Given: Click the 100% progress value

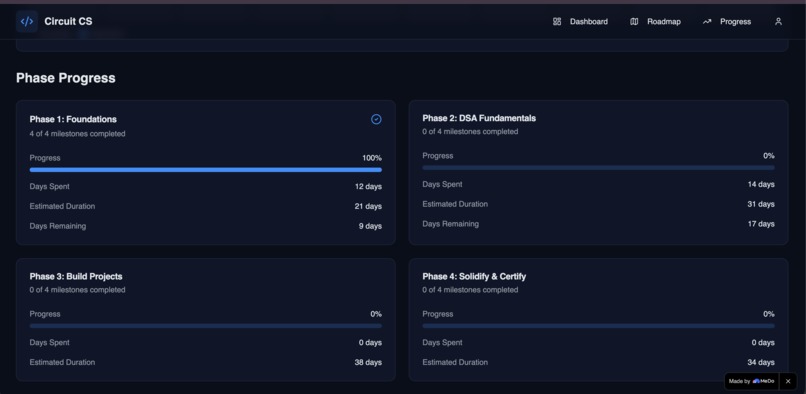Looking at the screenshot, I should point(372,158).
